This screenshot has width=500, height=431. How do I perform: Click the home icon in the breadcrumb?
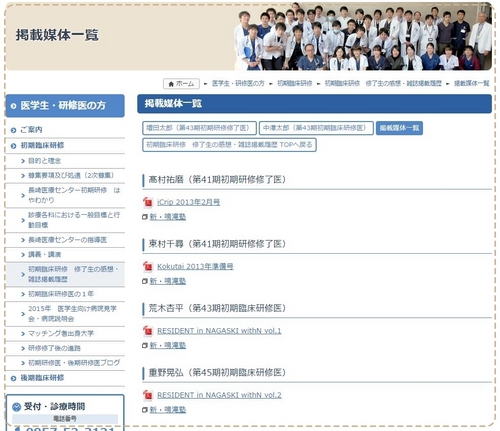pyautogui.click(x=171, y=84)
